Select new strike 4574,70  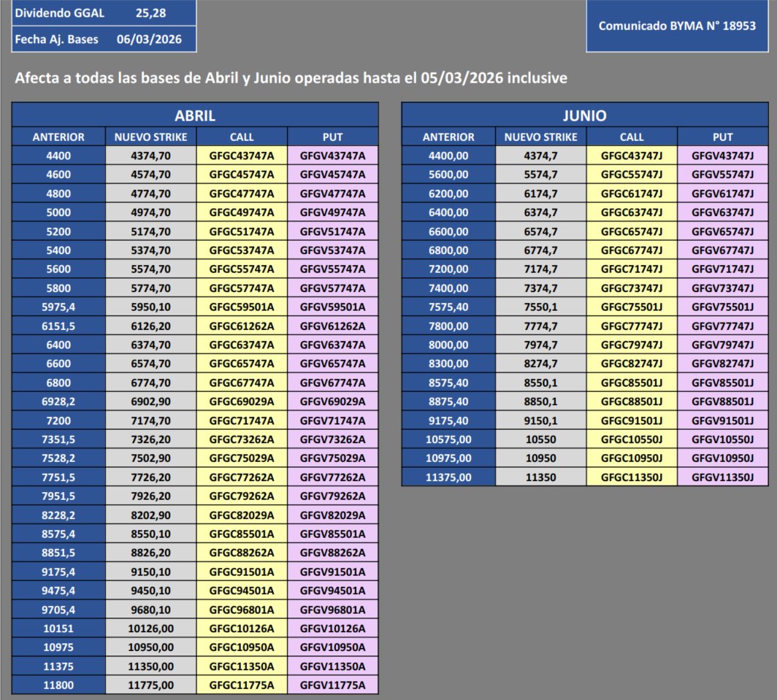click(x=150, y=175)
